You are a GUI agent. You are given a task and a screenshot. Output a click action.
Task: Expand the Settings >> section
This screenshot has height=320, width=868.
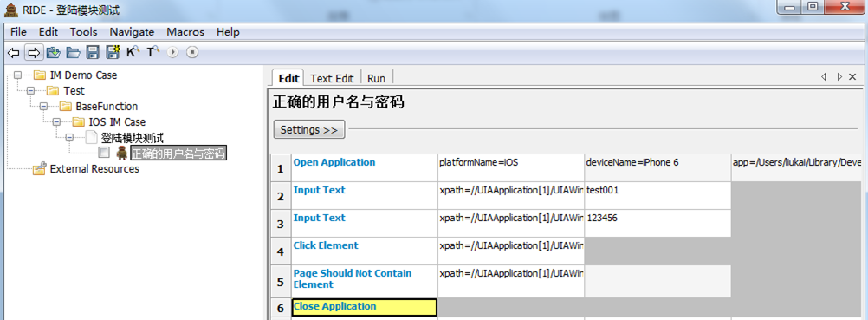[309, 130]
